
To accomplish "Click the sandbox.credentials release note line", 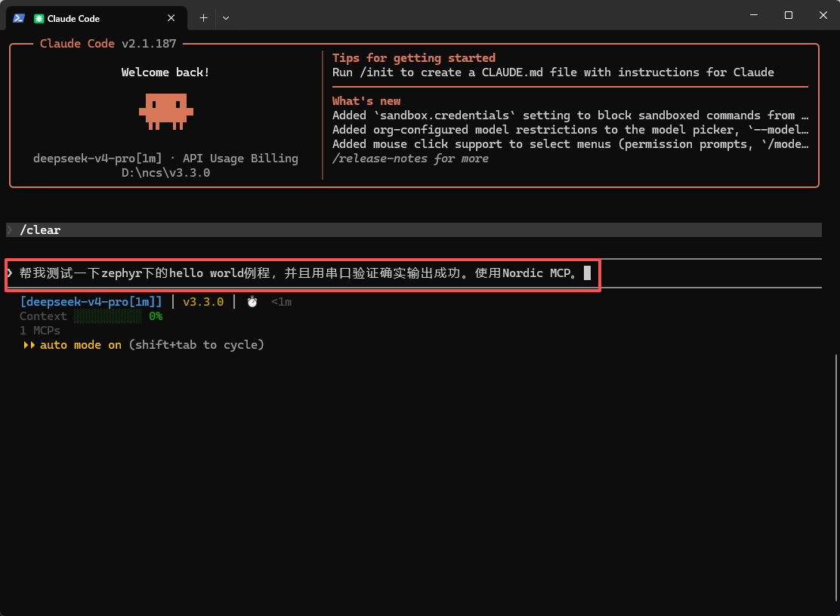I will pos(570,115).
